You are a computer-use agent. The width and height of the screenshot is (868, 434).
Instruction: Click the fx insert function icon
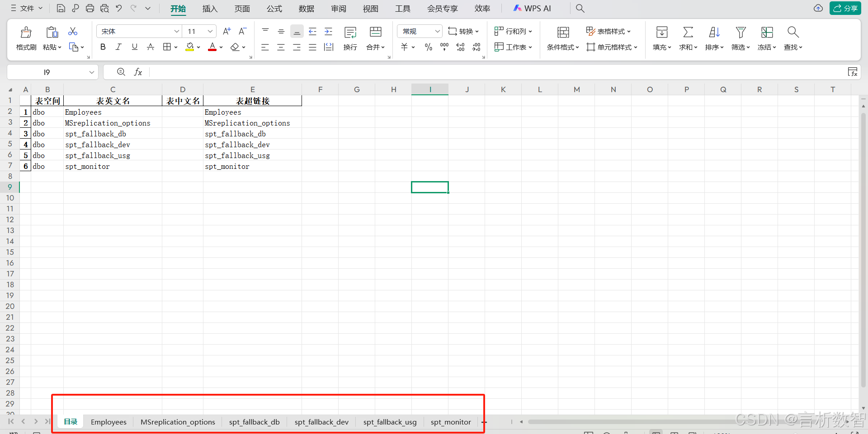[x=138, y=72]
